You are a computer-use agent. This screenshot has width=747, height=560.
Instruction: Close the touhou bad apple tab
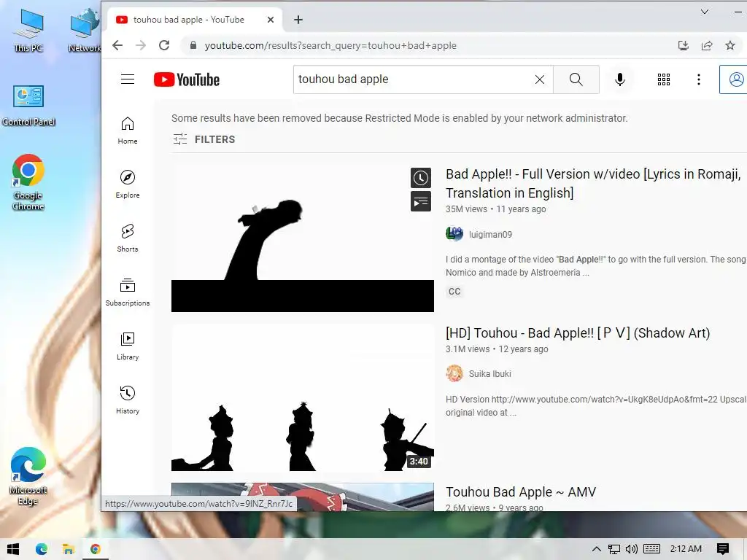tap(271, 20)
